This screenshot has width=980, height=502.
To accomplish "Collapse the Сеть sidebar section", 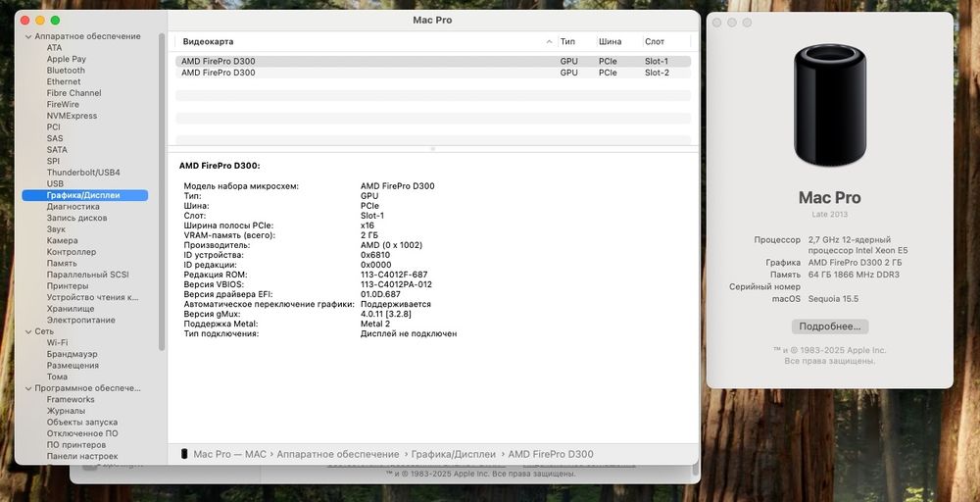I will click(28, 332).
